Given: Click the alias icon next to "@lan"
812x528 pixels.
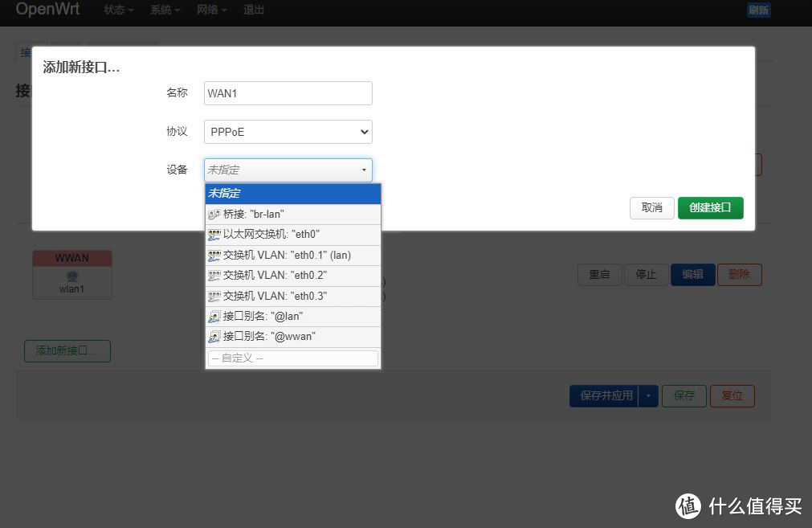Looking at the screenshot, I should (214, 316).
